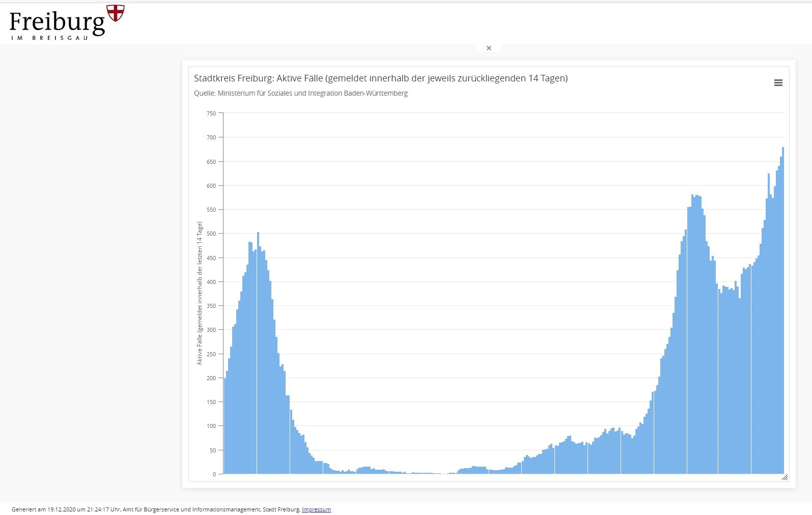Open the Impressum link in the footer

click(x=316, y=509)
